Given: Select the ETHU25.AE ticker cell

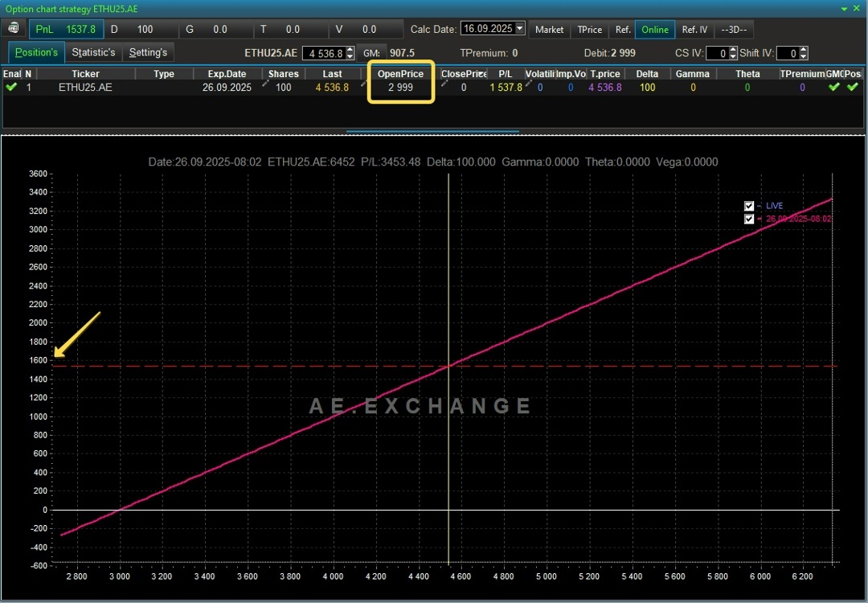Looking at the screenshot, I should (x=85, y=88).
